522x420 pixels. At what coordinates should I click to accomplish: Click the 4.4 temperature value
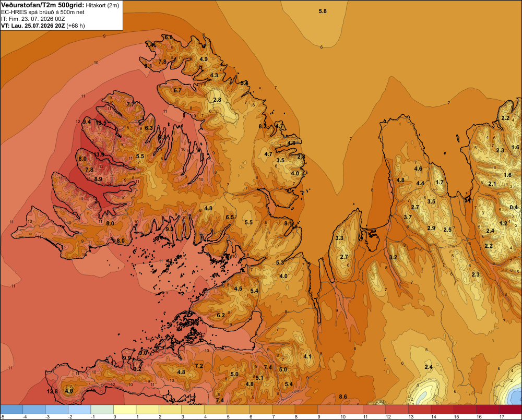tap(420, 183)
